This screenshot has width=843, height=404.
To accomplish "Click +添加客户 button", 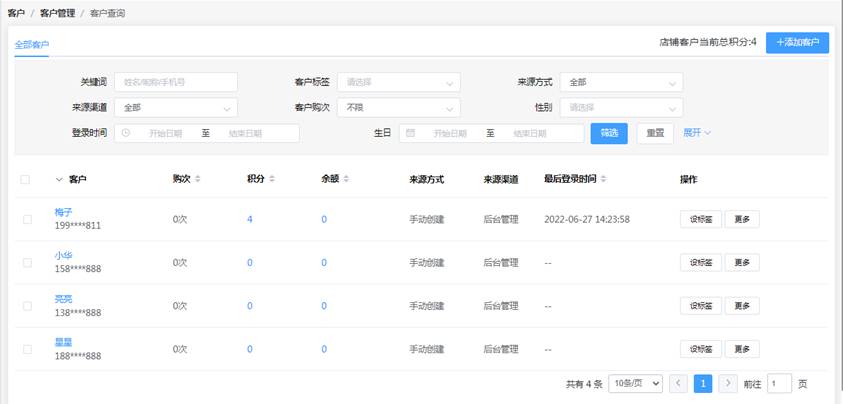I will point(797,42).
